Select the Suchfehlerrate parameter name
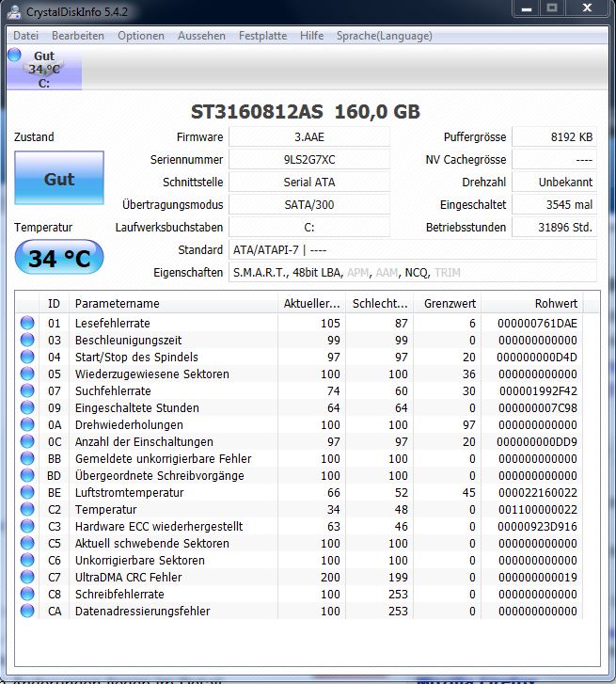This screenshot has width=616, height=684. [x=113, y=390]
